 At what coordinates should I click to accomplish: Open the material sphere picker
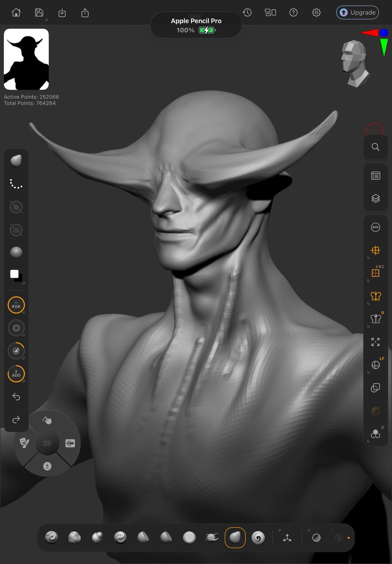coord(16,252)
